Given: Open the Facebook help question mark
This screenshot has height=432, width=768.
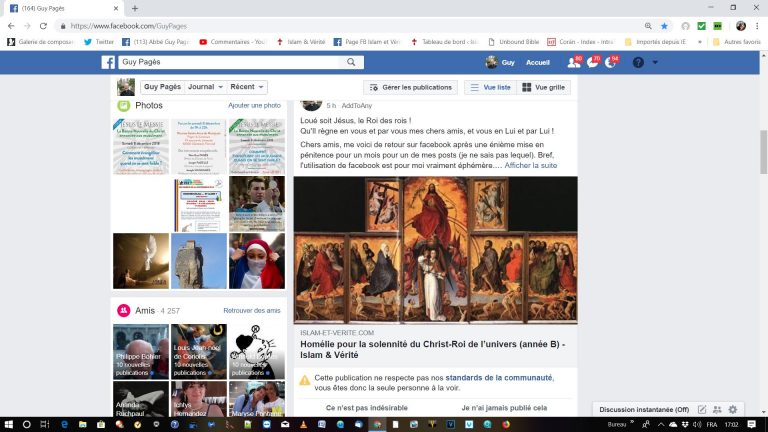Looking at the screenshot, I should coord(638,62).
